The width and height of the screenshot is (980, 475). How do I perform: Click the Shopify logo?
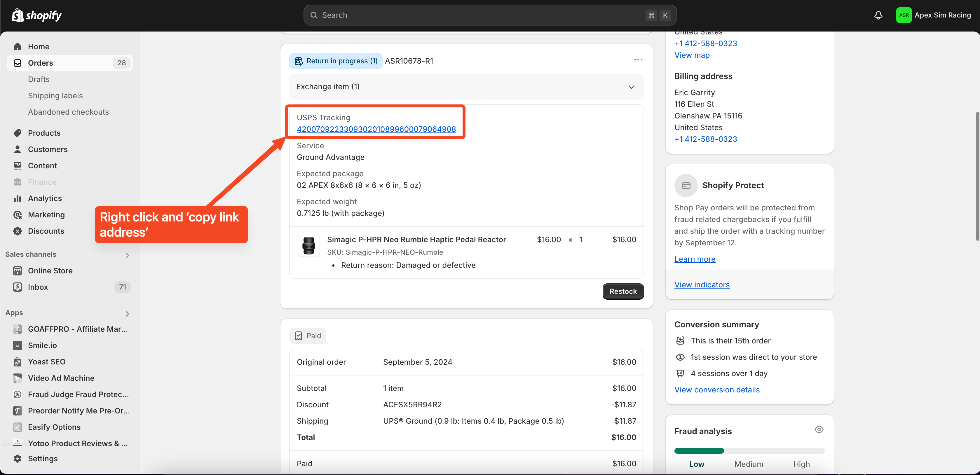click(x=36, y=15)
